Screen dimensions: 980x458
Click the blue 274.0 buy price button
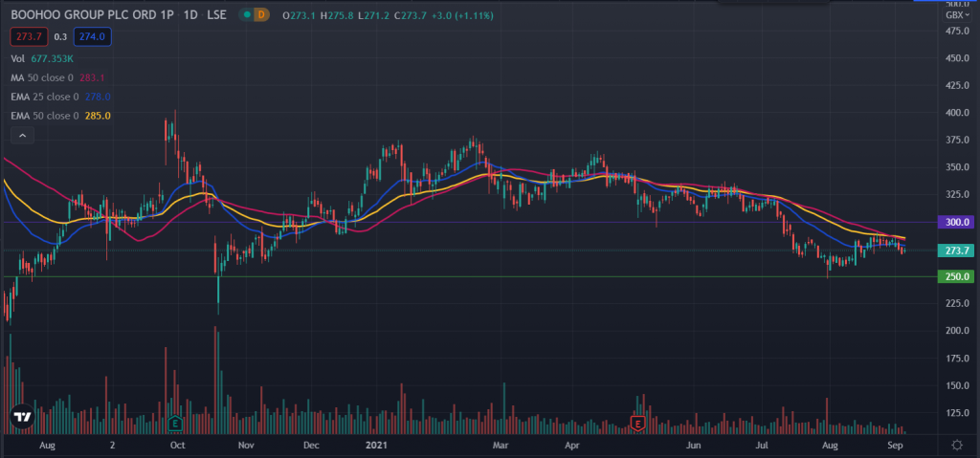(x=93, y=37)
